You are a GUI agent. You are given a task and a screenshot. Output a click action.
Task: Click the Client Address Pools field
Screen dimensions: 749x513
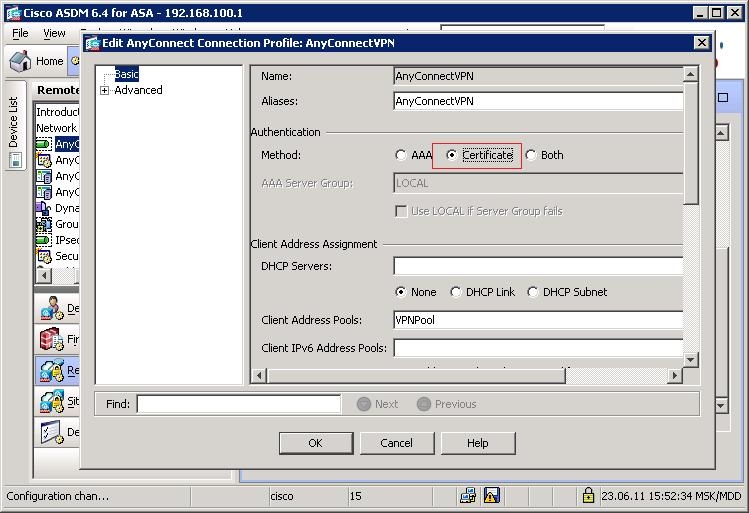538,320
